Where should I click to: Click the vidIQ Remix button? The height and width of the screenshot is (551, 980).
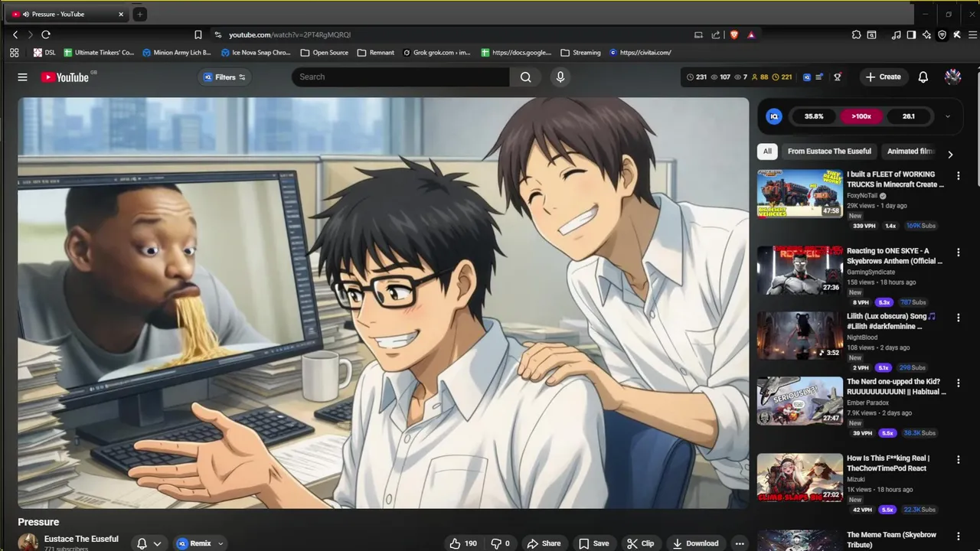tap(194, 543)
